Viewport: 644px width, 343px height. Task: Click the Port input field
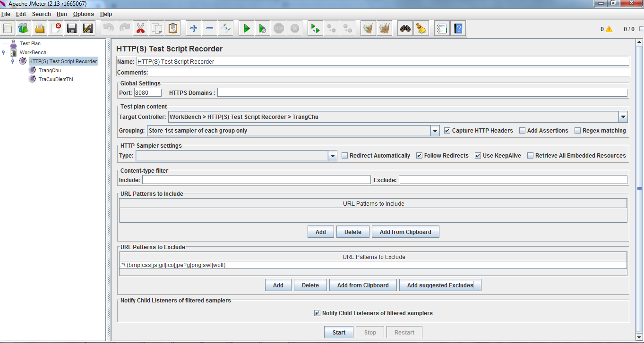[x=148, y=92]
